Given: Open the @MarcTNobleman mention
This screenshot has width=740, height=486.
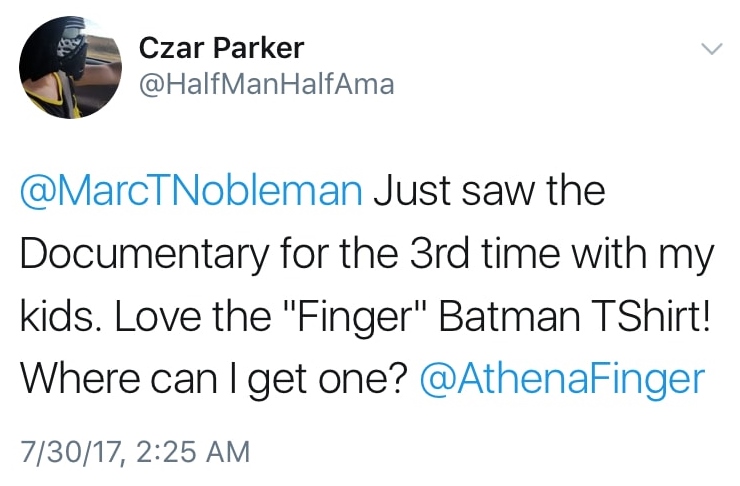Looking at the screenshot, I should (x=190, y=191).
